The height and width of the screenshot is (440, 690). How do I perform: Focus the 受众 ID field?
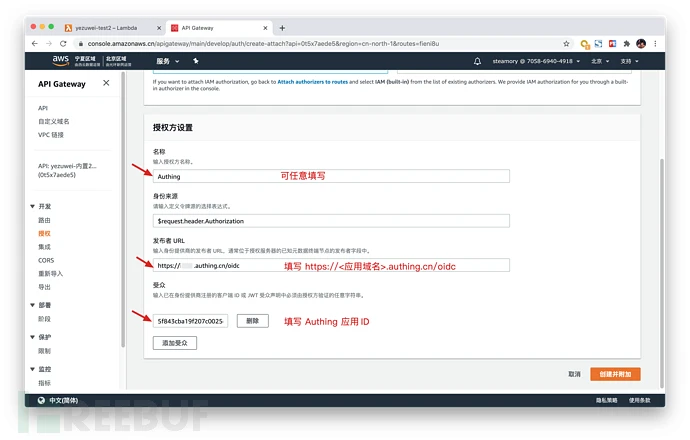190,321
